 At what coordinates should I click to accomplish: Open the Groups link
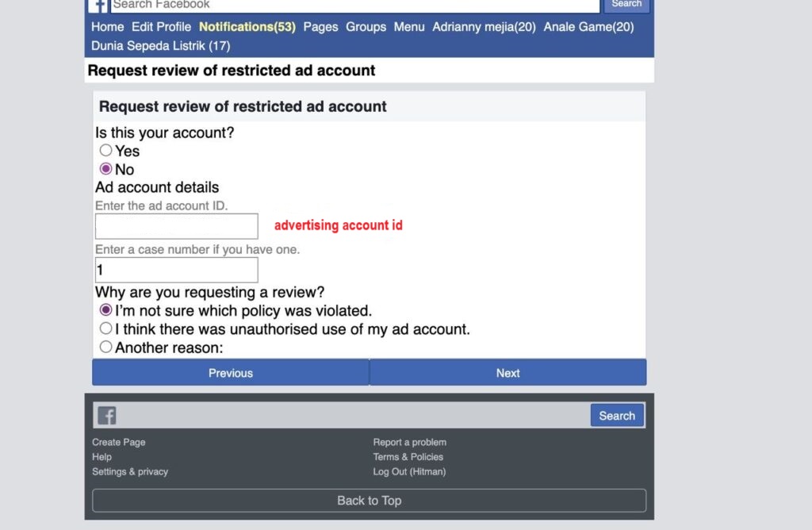pos(366,27)
